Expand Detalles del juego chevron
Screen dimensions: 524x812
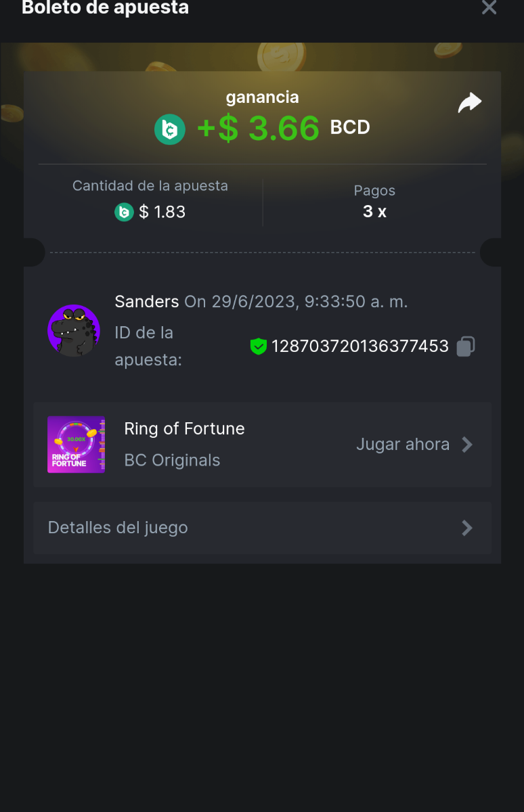(467, 528)
